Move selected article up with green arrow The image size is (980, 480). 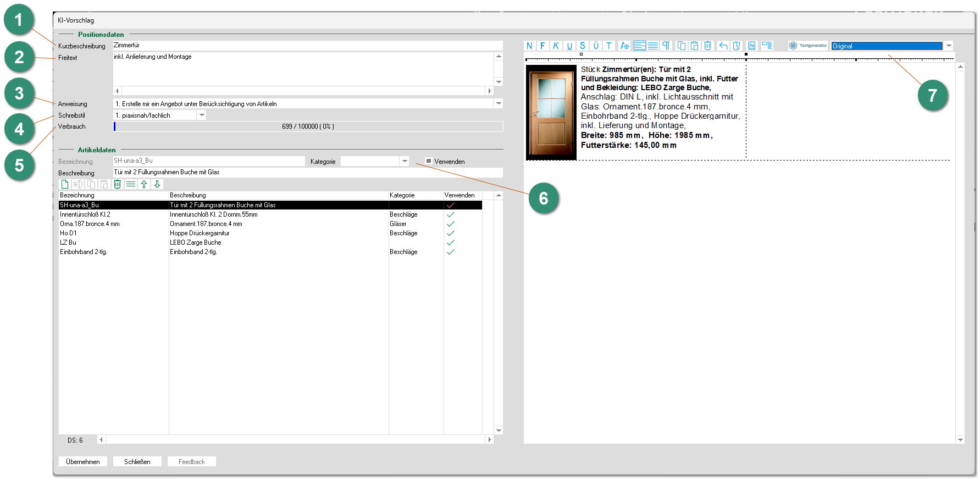(x=144, y=185)
